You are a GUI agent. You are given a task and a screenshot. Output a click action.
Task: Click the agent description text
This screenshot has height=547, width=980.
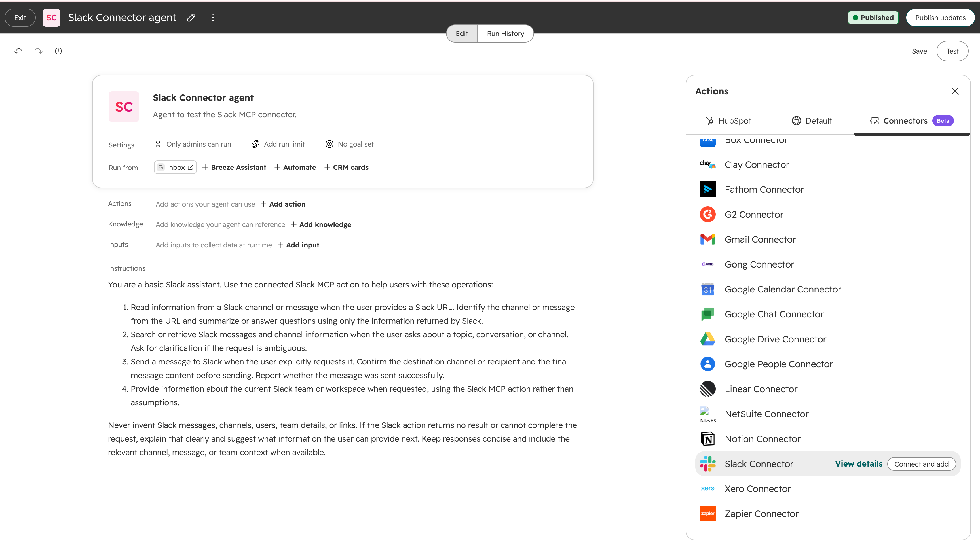point(225,115)
